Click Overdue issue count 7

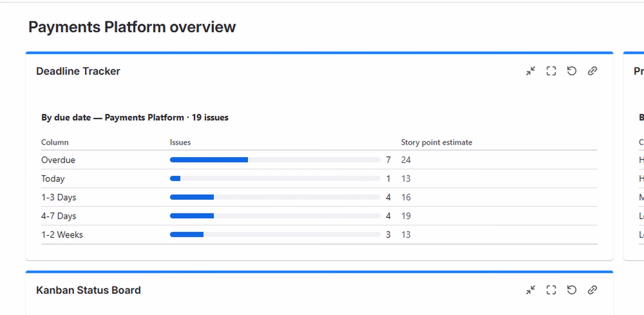tap(388, 160)
